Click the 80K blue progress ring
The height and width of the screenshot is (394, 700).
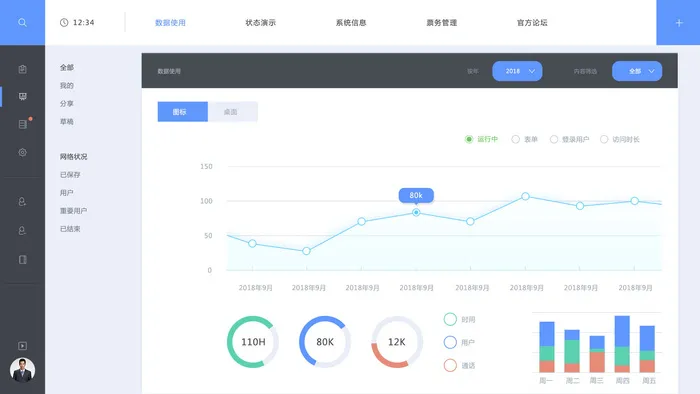[x=325, y=342]
